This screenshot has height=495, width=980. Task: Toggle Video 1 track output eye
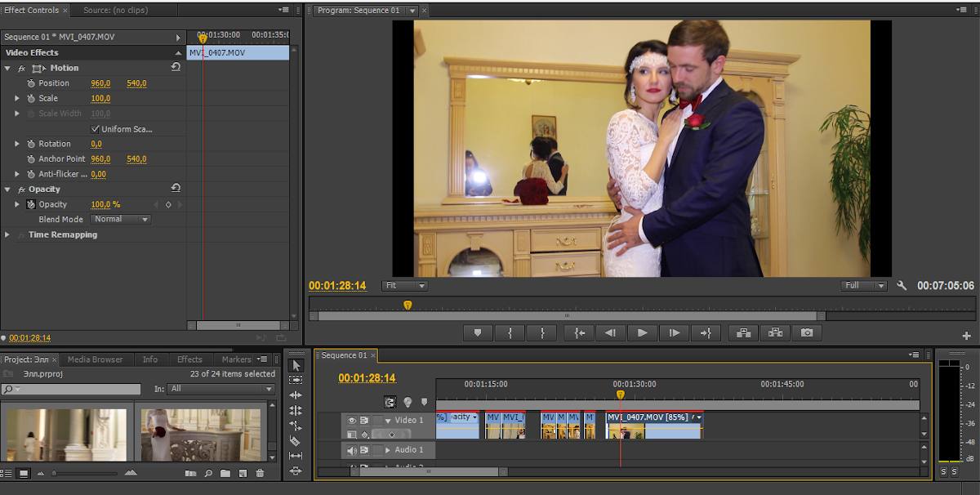[x=351, y=420]
